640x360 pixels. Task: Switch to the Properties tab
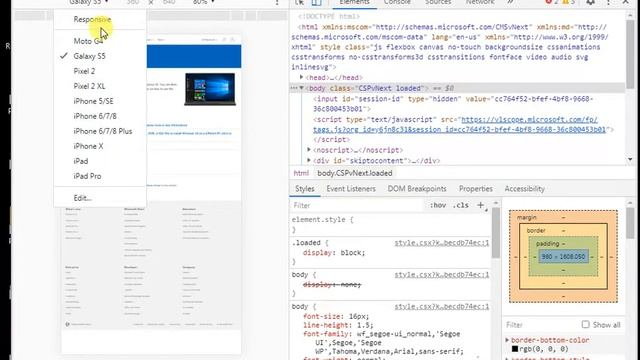click(476, 189)
